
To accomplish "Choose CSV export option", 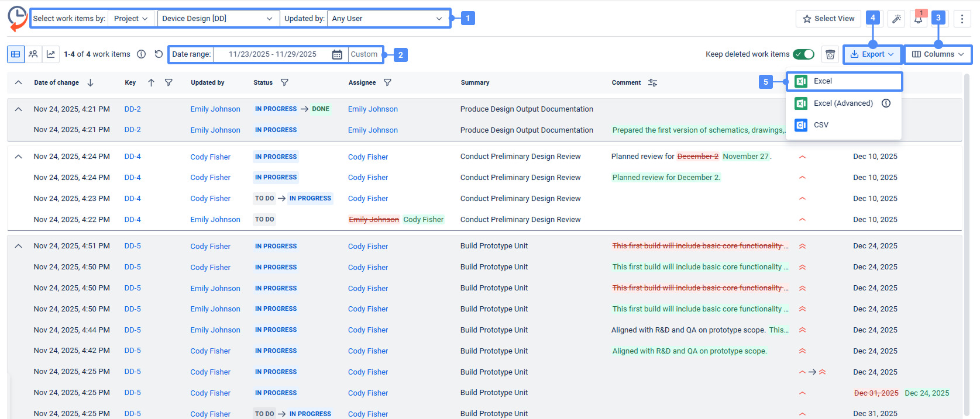I will 844,125.
